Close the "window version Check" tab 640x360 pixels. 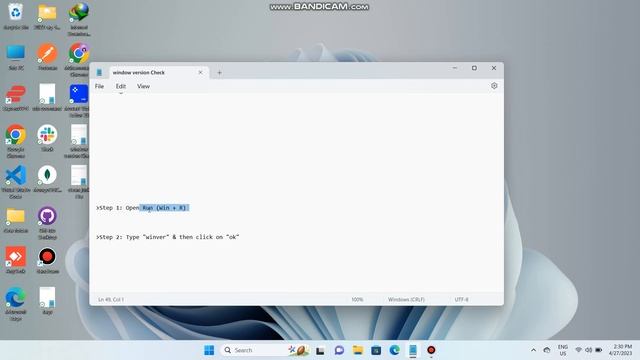tap(200, 72)
